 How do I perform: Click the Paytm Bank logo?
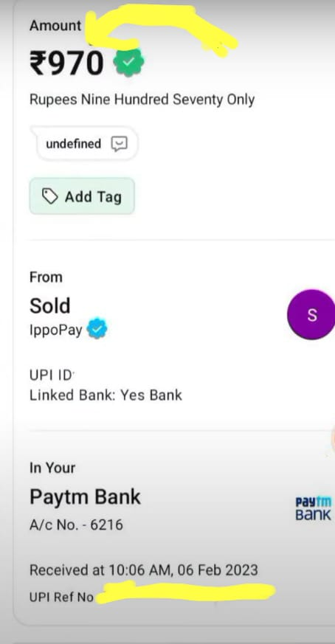pos(313,508)
